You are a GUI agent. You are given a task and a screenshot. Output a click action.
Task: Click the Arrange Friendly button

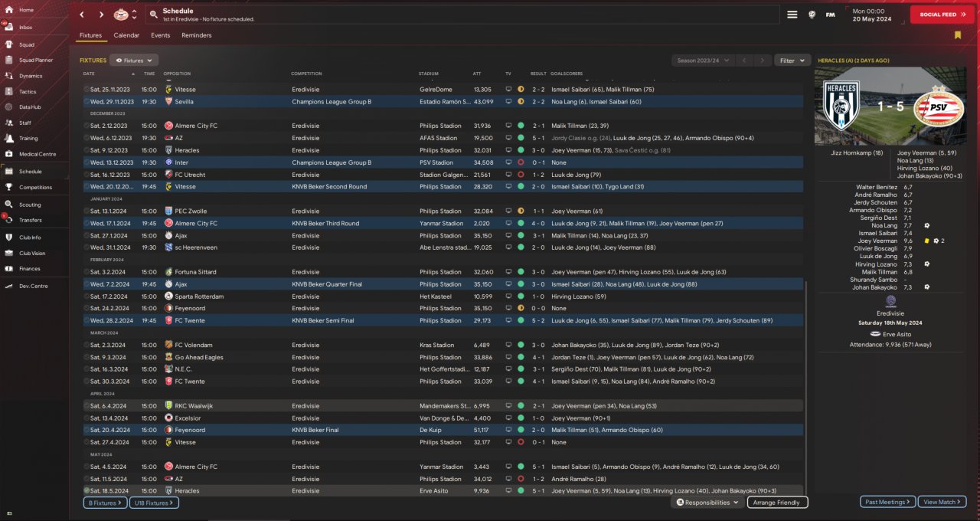coord(777,503)
